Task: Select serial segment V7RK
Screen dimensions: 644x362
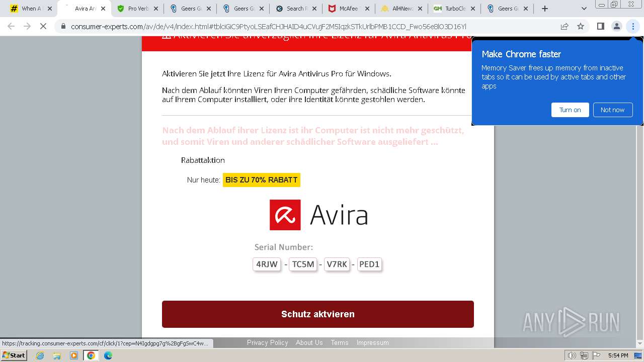Action: coord(337,264)
